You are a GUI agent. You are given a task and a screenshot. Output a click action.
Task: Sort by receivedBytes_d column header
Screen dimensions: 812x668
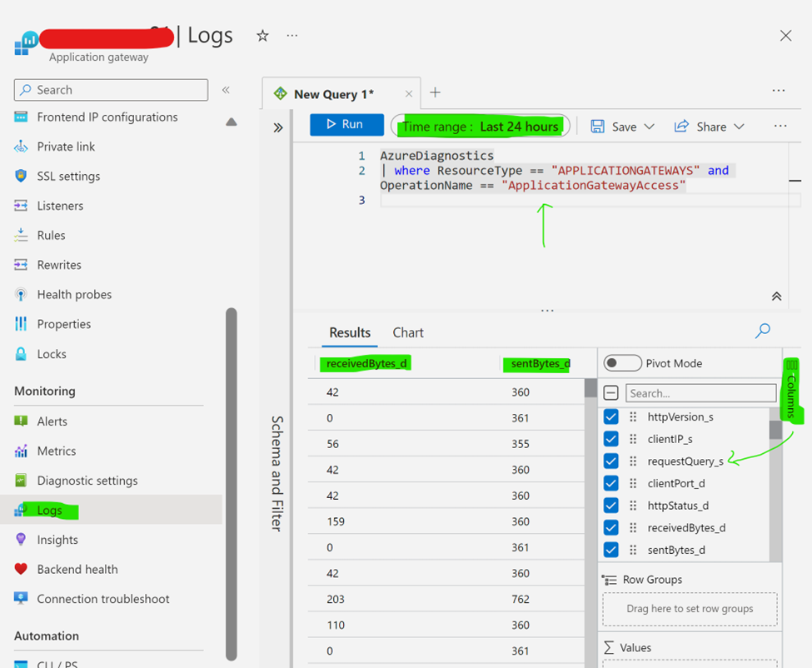(366, 363)
